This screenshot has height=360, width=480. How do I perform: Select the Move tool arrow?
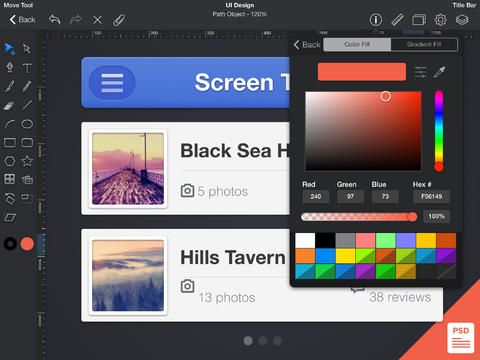point(9,49)
